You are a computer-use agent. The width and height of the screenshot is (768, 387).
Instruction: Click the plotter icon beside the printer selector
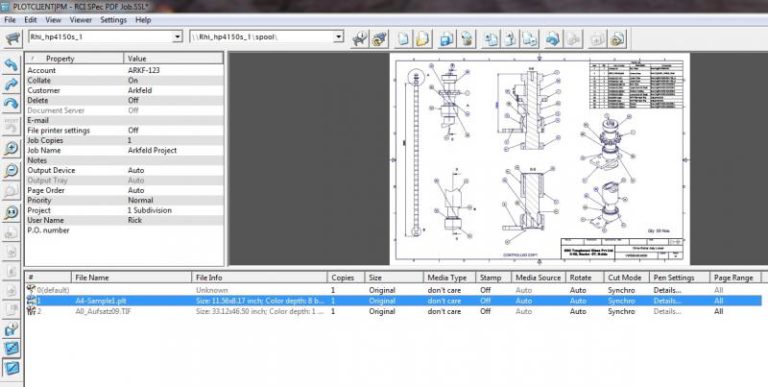pyautogui.click(x=12, y=39)
